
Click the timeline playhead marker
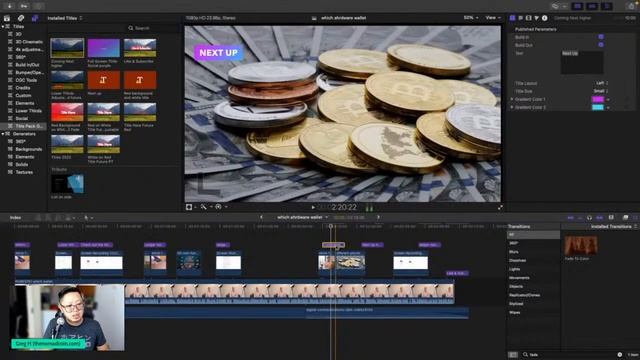click(331, 226)
